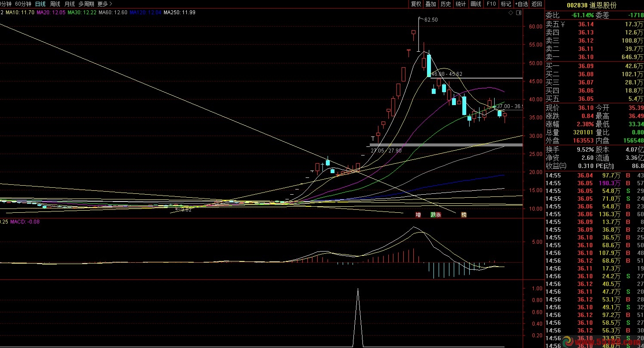Click the 跌涨 event marker on chart
Viewport: 644px width, 348px height.
point(436,214)
